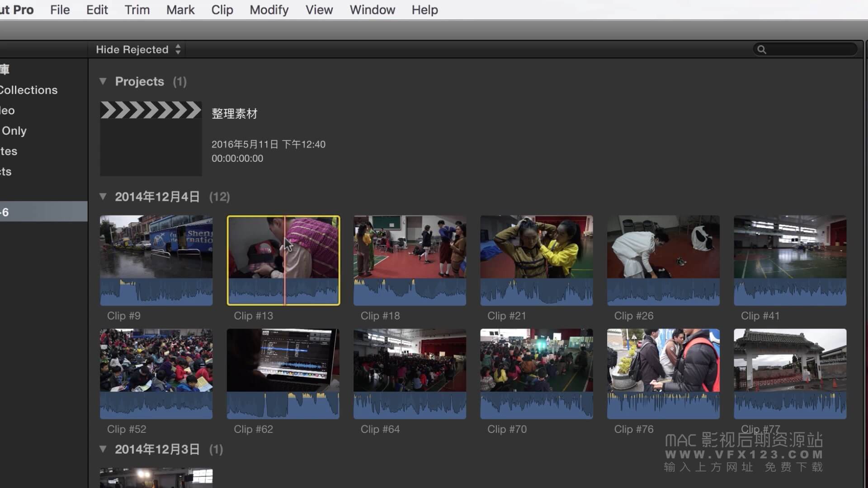Select the Clip #52 thumbnail
The width and height of the screenshot is (868, 488).
click(x=156, y=374)
